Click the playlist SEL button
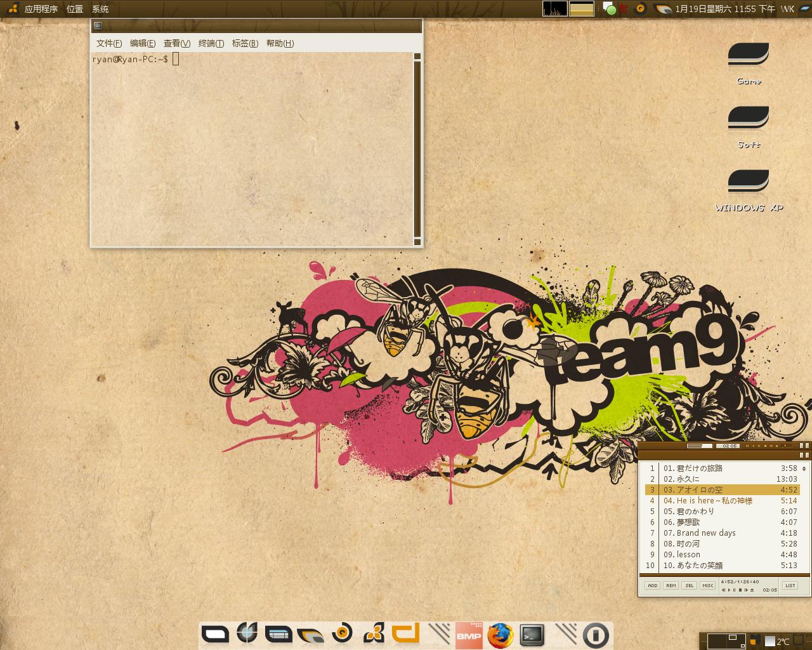812x650 pixels. [689, 585]
